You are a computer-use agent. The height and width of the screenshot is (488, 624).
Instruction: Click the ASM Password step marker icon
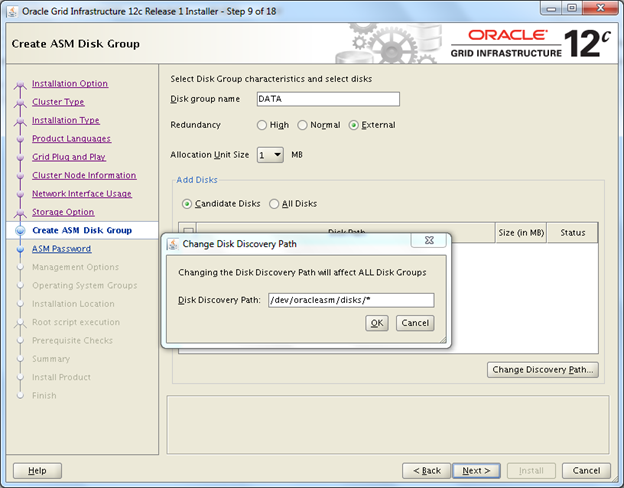coord(20,249)
